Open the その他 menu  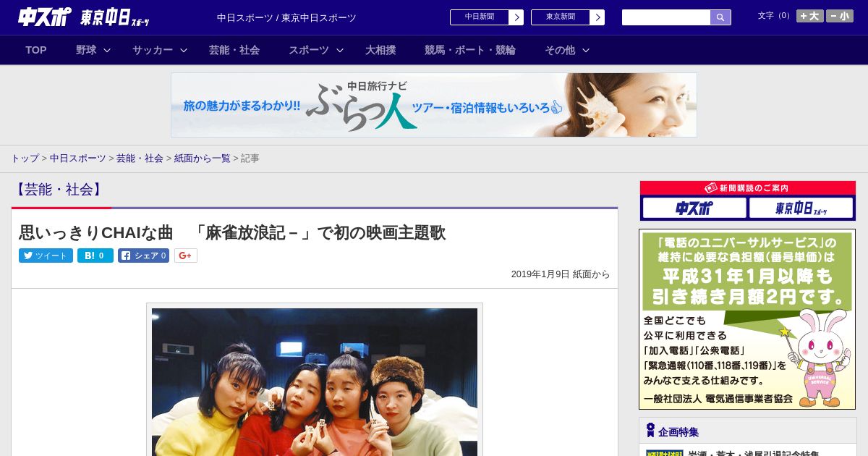click(560, 50)
